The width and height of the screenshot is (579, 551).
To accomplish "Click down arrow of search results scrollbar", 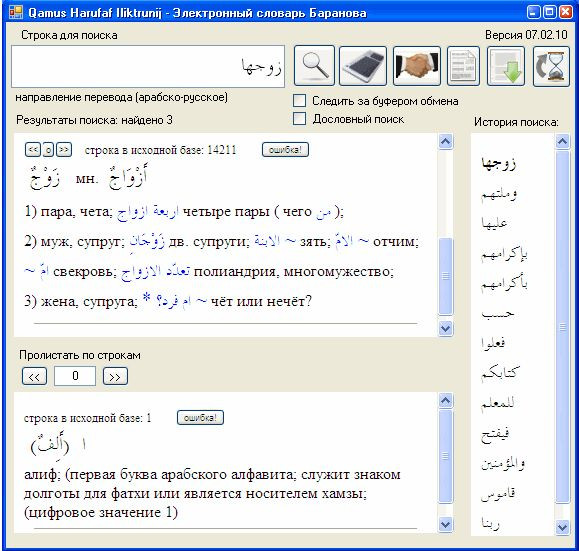I will pyautogui.click(x=445, y=328).
